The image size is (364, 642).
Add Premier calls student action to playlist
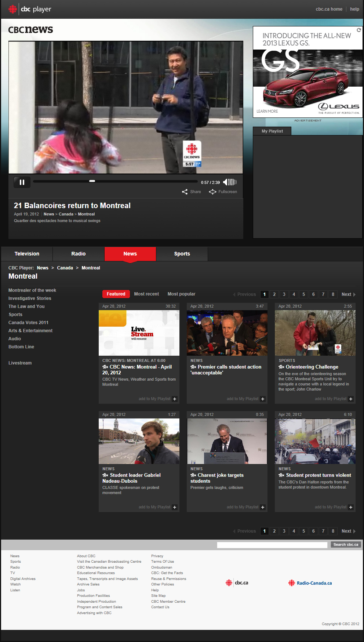[x=263, y=399]
